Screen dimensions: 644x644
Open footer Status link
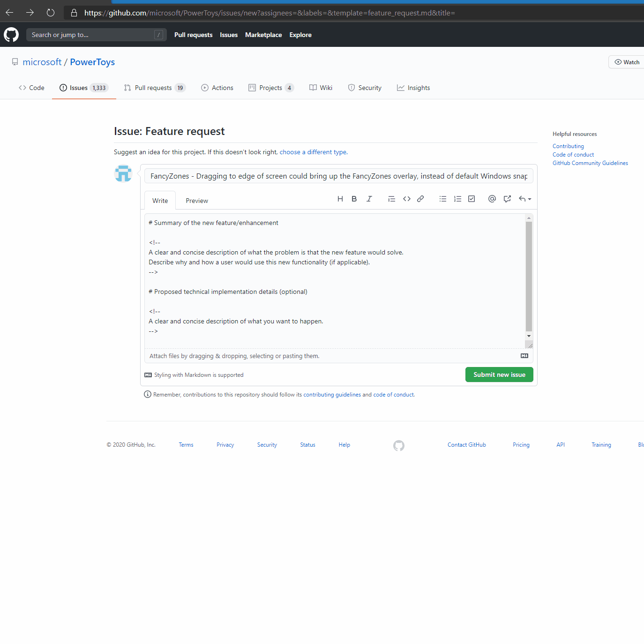point(307,445)
